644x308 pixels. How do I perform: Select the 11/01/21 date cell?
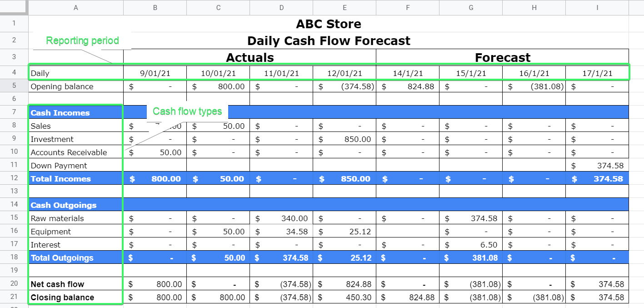pyautogui.click(x=281, y=73)
